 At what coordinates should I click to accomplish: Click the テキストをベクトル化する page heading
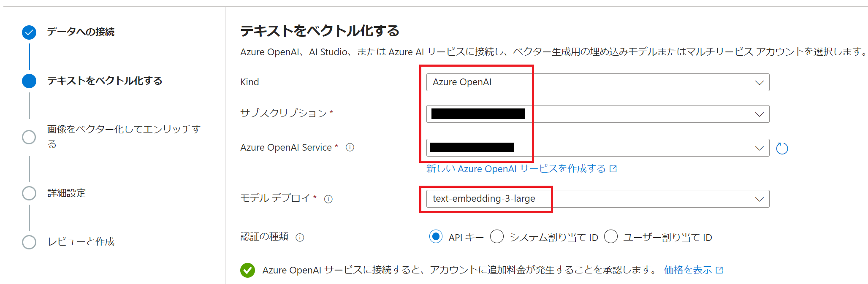click(320, 31)
